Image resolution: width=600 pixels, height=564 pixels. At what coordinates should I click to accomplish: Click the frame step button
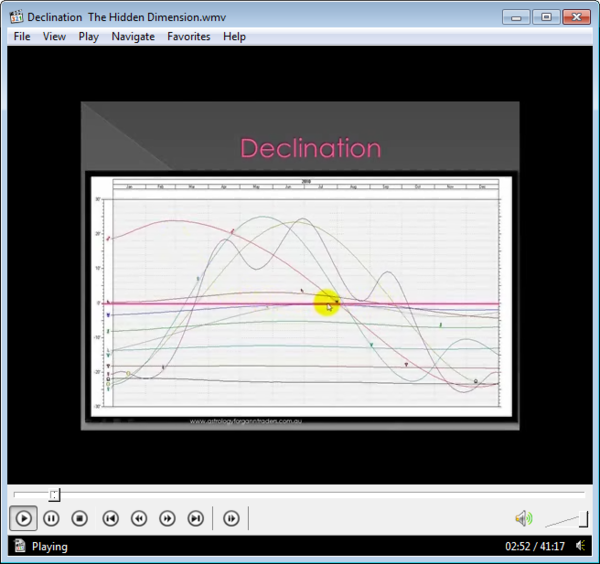coord(231,518)
